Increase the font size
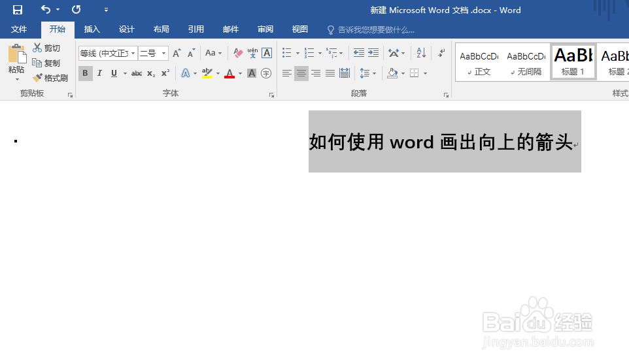 click(x=177, y=53)
